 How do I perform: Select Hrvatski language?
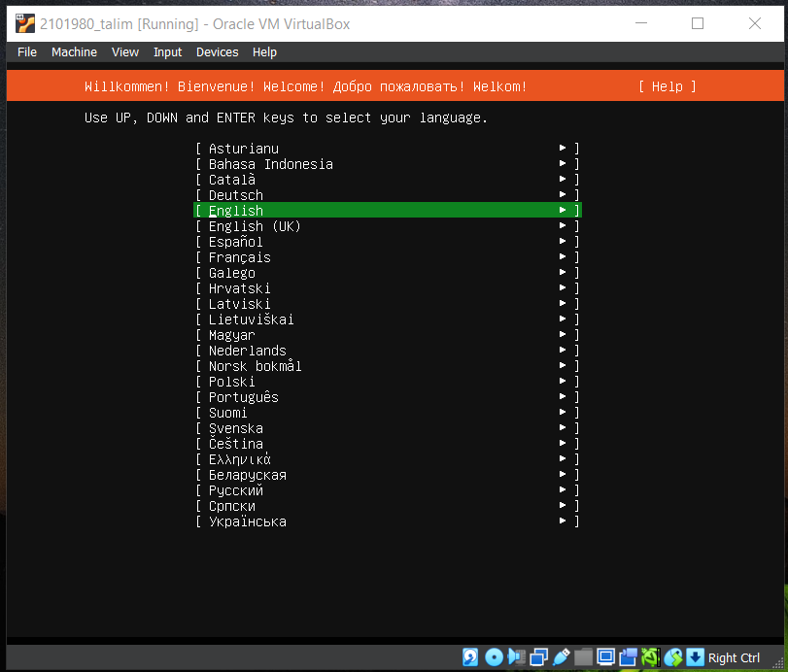coord(388,288)
